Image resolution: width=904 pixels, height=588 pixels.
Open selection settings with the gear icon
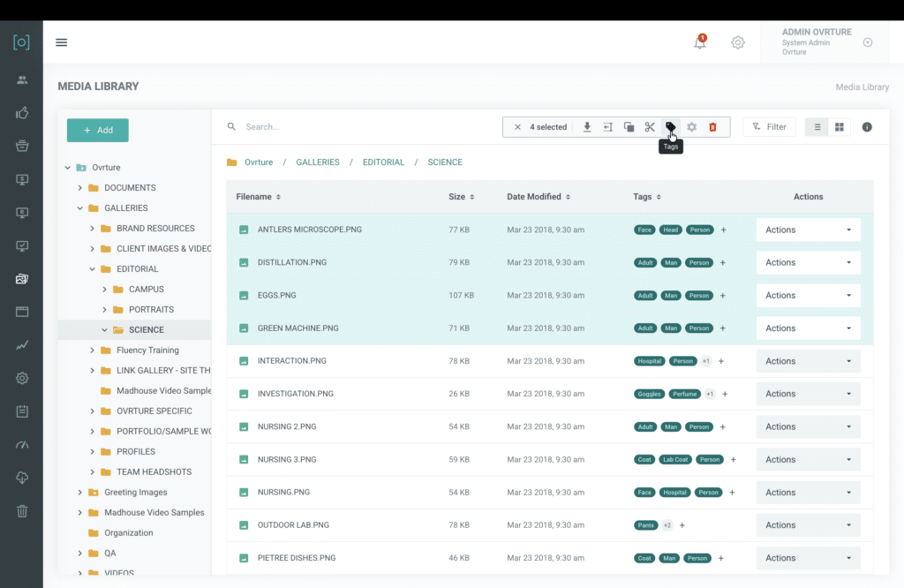(x=691, y=127)
